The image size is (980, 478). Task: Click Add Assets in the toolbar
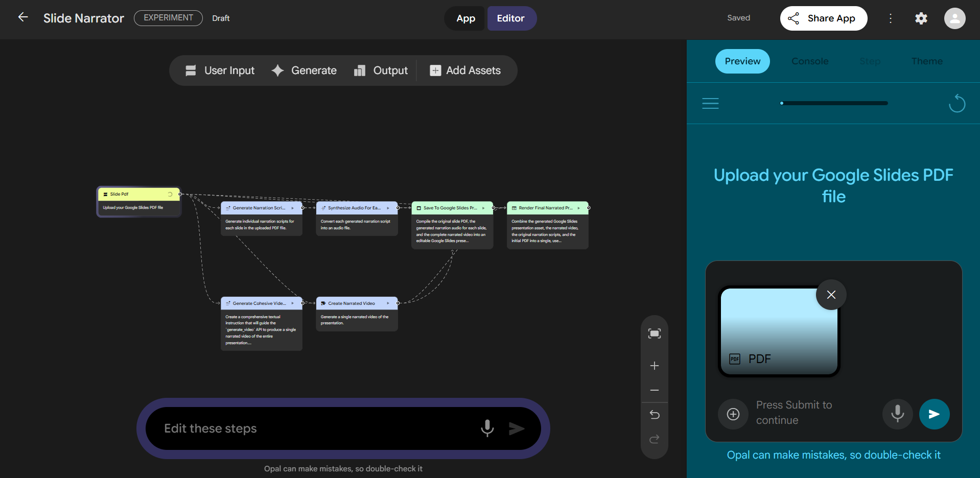point(465,70)
